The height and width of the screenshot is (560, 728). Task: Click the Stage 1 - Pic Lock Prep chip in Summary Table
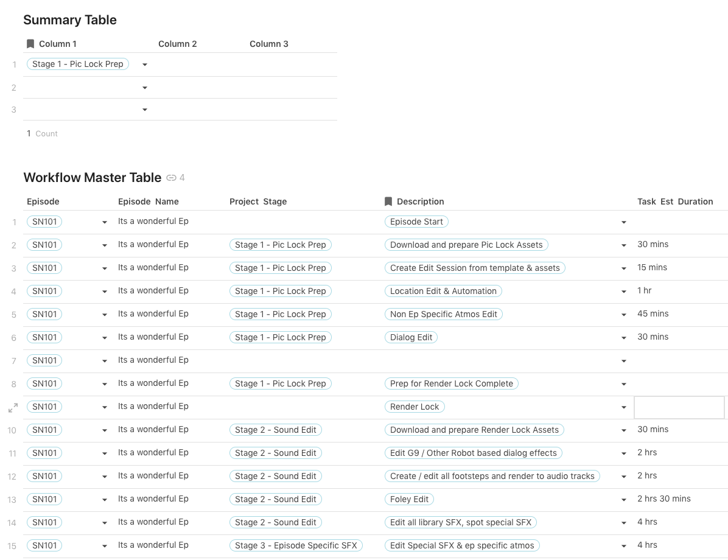pos(78,65)
